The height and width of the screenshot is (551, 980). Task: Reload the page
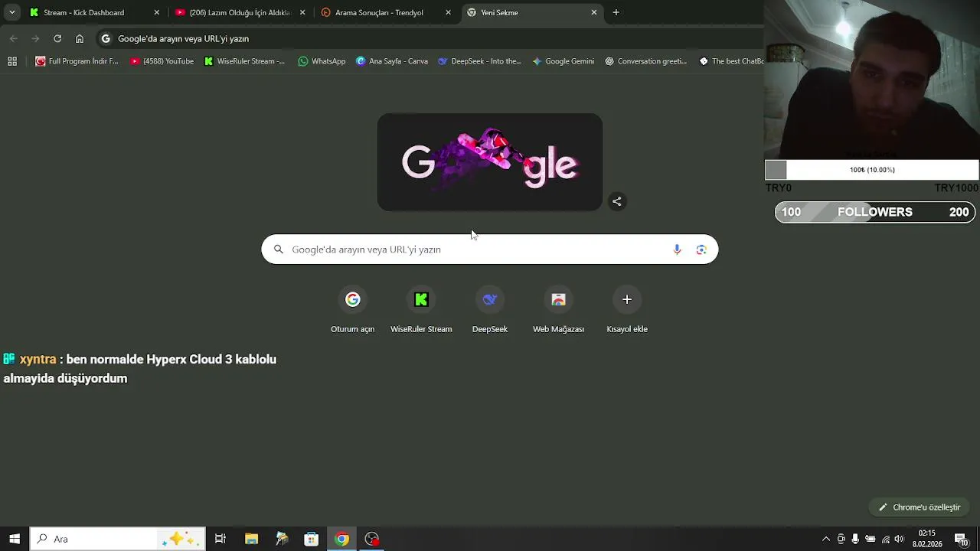[x=57, y=38]
